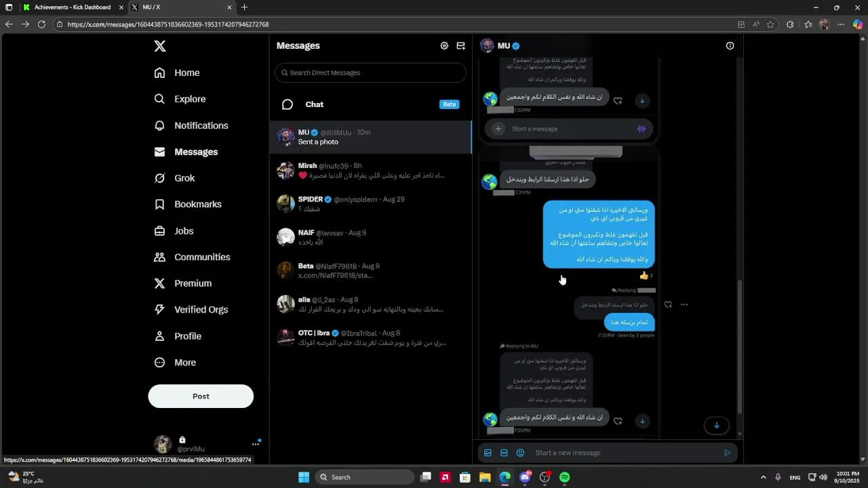Switch to Achievements - Kick Dashboard tab

73,7
